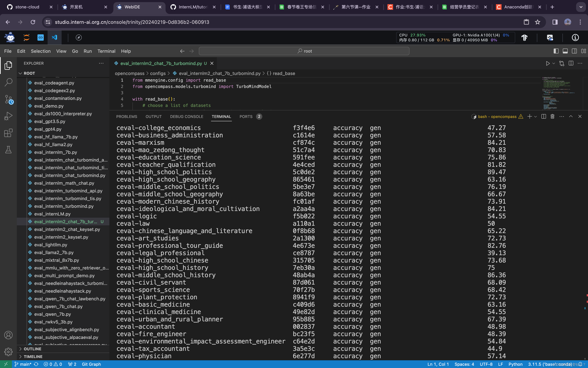Click the compass icon in top toolbar
The width and height of the screenshot is (588, 368).
pos(78,38)
